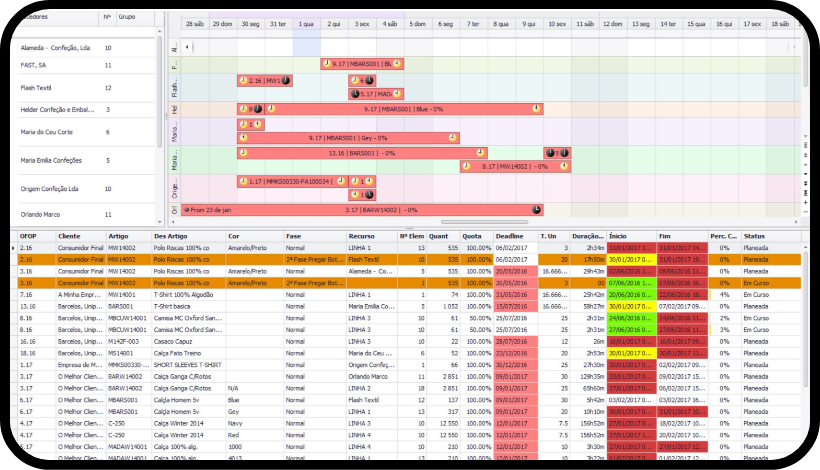The image size is (820, 470).
Task: Click the clock icon ending the MBARS001 Blue bar
Action: coord(536,109)
